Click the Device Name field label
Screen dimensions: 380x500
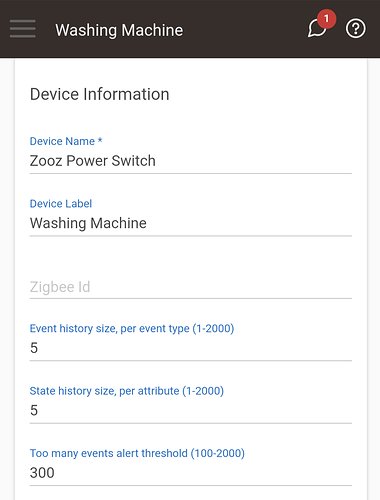coord(62,141)
